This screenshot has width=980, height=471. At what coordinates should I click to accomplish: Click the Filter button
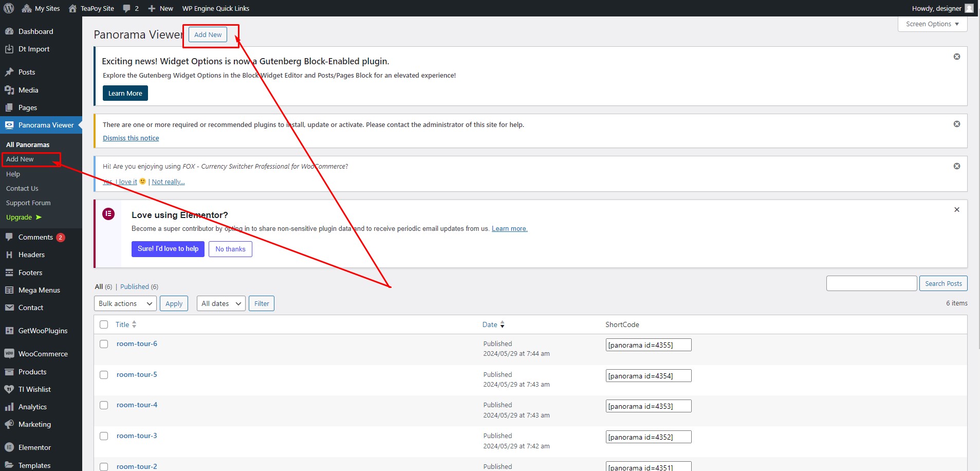pyautogui.click(x=262, y=303)
